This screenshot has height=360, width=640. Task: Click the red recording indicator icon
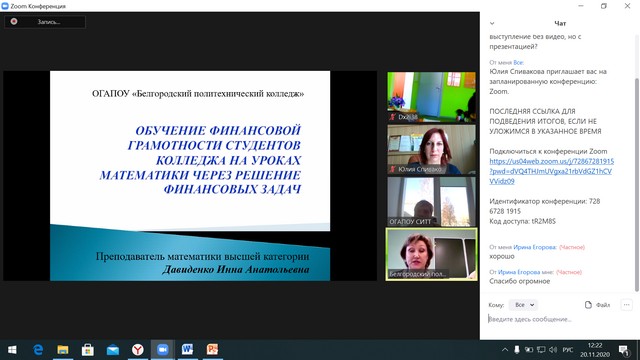[x=14, y=21]
